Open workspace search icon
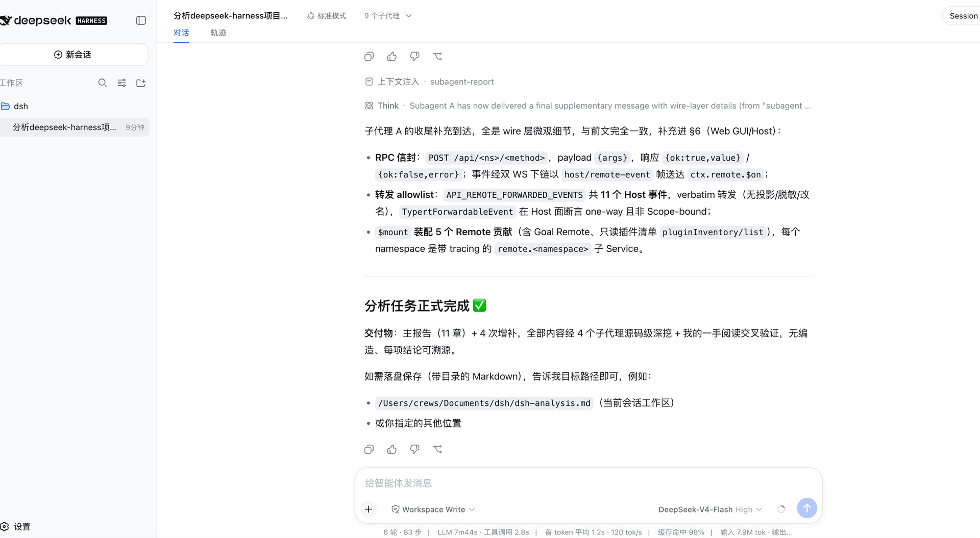Screen dimensions: 980x538 tap(103, 83)
